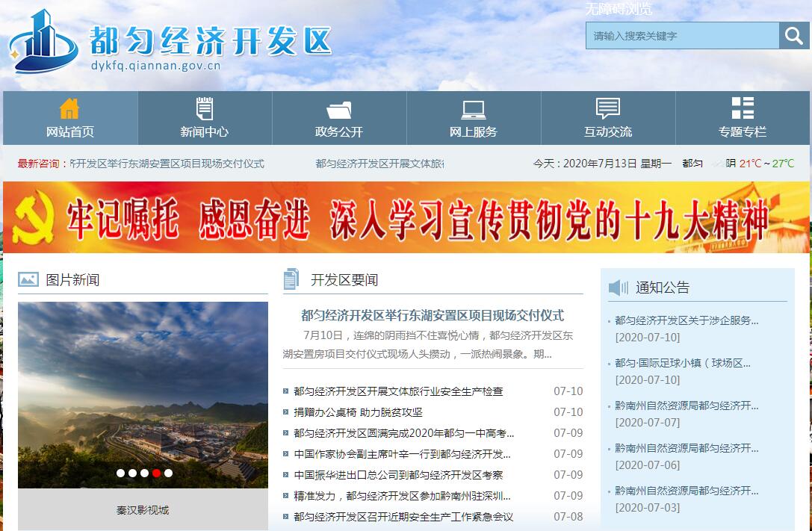The height and width of the screenshot is (531, 812).
Task: Click the 通知公告 speaker icon
Action: (618, 288)
